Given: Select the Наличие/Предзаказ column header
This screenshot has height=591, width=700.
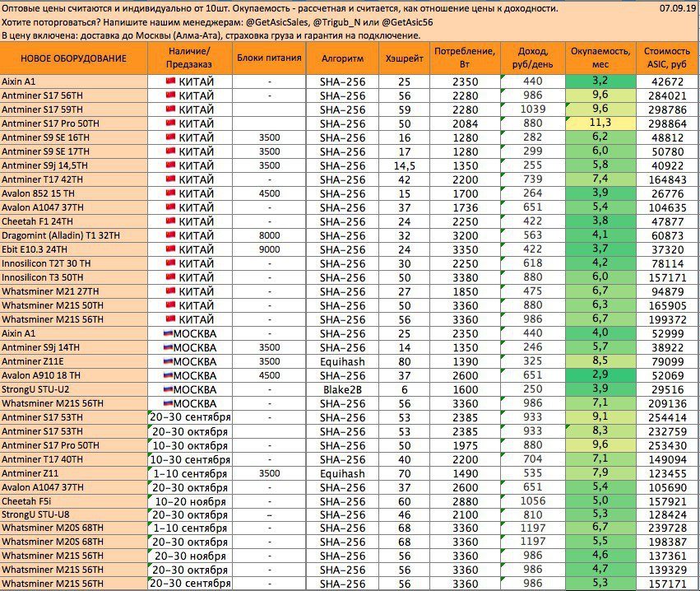Looking at the screenshot, I should [190, 58].
